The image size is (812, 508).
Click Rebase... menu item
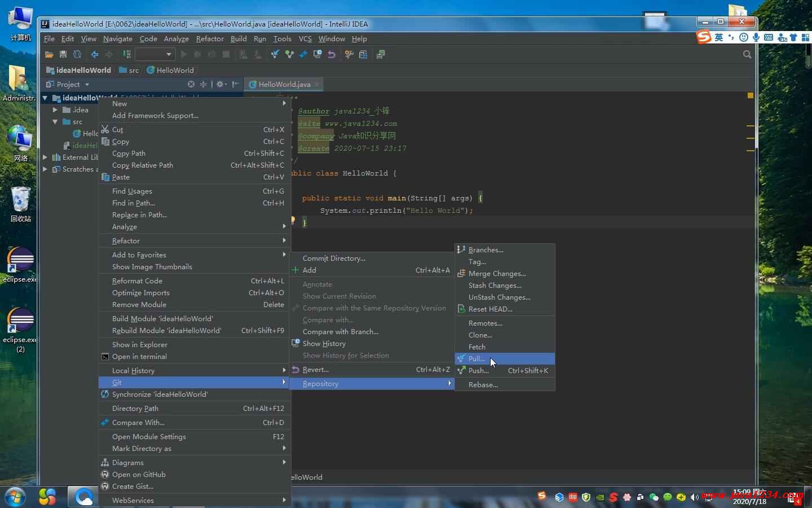coord(505,384)
